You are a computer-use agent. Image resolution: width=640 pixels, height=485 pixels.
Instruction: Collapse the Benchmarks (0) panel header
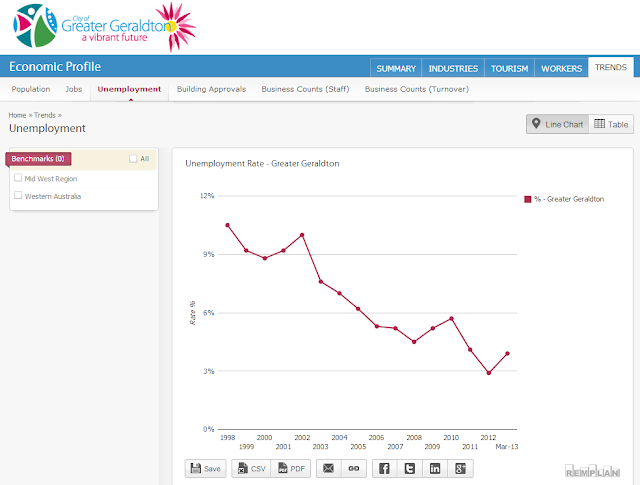tap(38, 158)
